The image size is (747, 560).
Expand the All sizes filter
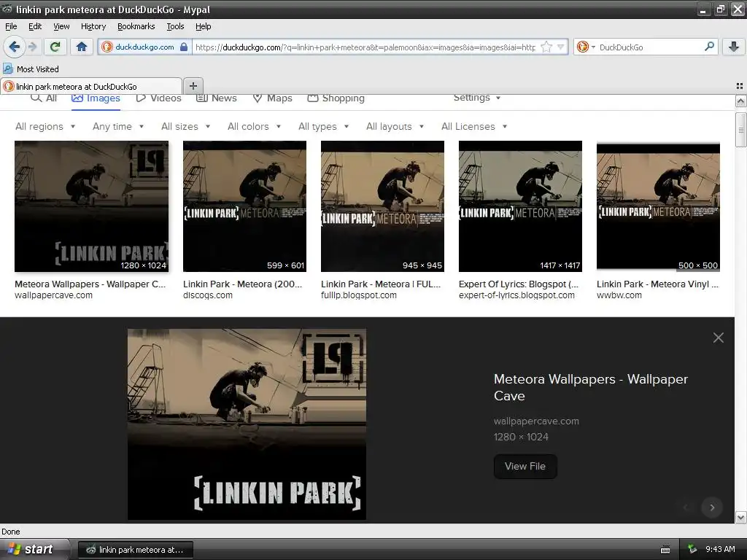[x=186, y=126]
